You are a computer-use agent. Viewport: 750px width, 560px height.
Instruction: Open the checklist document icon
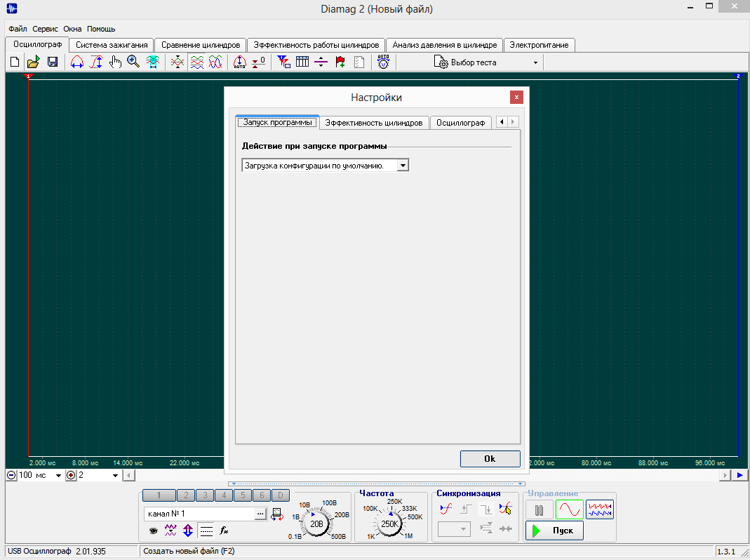click(359, 62)
